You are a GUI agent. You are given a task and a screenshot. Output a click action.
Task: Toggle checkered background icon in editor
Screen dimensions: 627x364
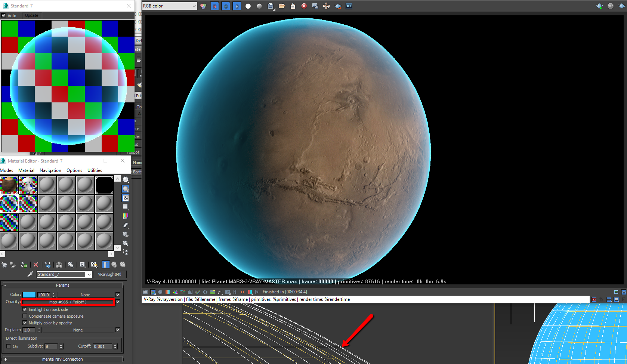(x=126, y=198)
